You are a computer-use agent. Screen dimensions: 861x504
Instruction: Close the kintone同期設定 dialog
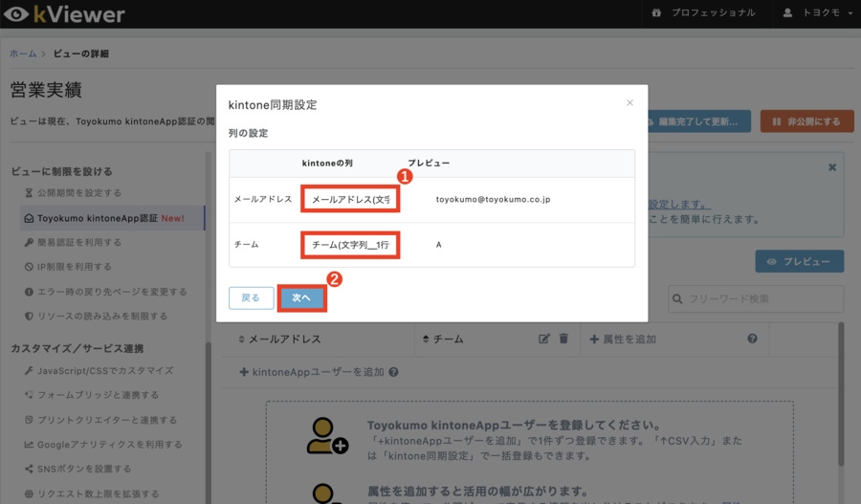(629, 102)
